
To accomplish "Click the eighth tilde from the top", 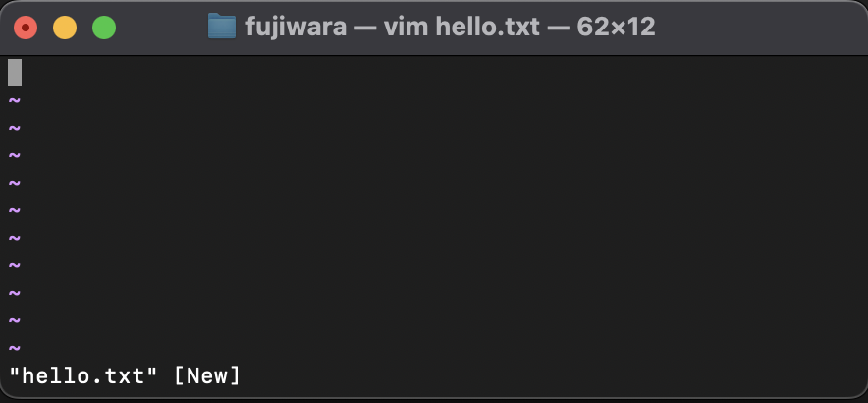I will (x=15, y=293).
